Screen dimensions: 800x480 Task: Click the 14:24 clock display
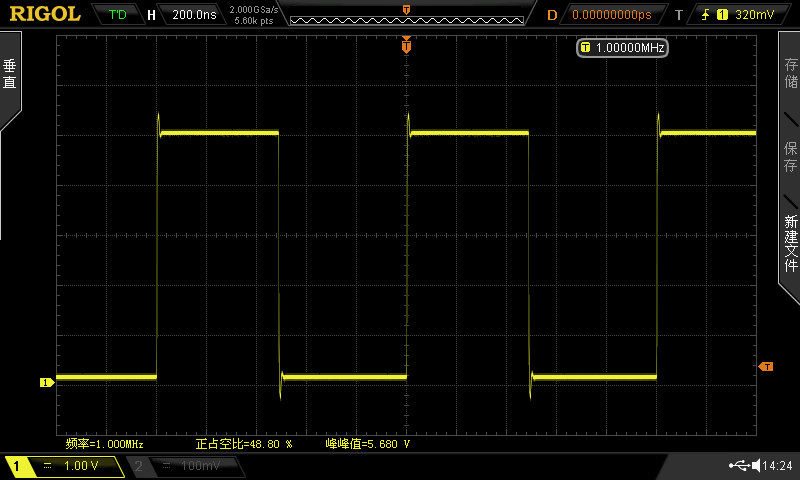click(x=778, y=465)
